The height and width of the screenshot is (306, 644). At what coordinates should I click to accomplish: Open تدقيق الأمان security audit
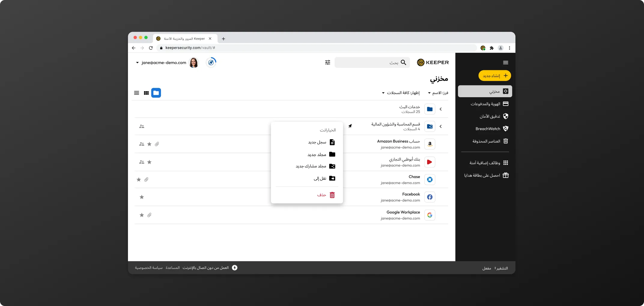point(494,116)
